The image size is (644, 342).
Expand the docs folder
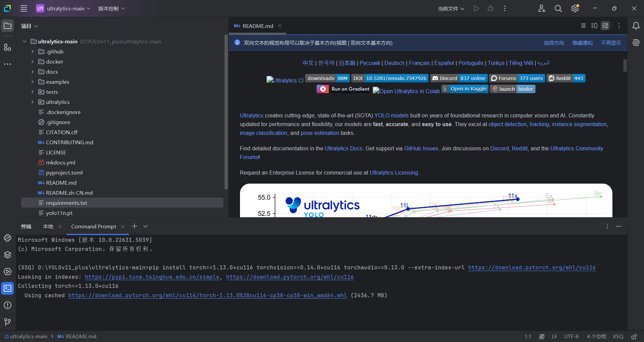click(32, 72)
